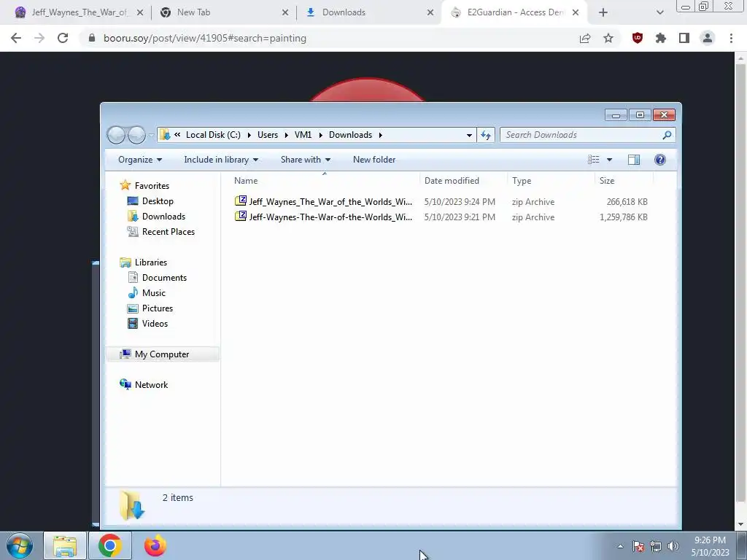
Task: Select the 266,618 KB zip archive
Action: click(x=441, y=201)
